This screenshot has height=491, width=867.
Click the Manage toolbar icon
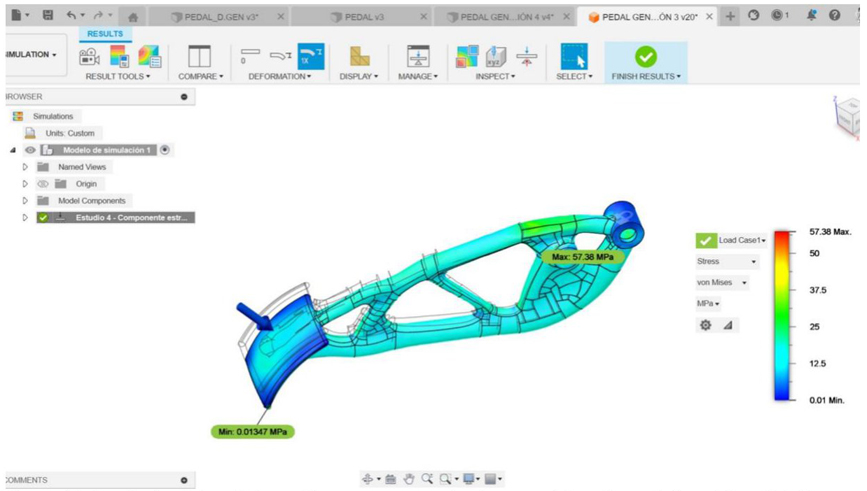(x=418, y=57)
